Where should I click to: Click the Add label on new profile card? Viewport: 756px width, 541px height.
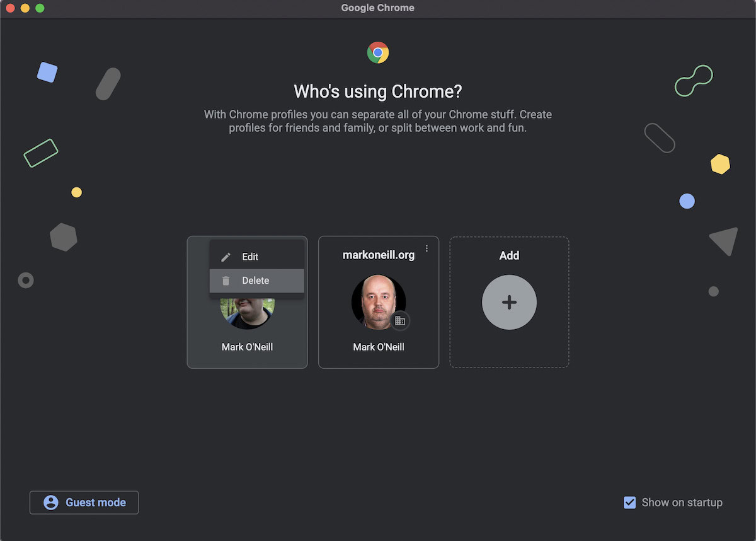pos(509,255)
